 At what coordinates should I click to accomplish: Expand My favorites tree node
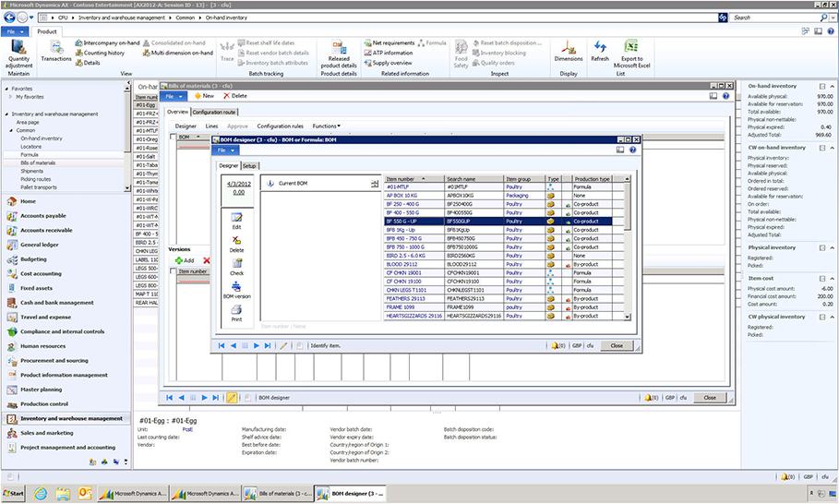click(x=11, y=97)
